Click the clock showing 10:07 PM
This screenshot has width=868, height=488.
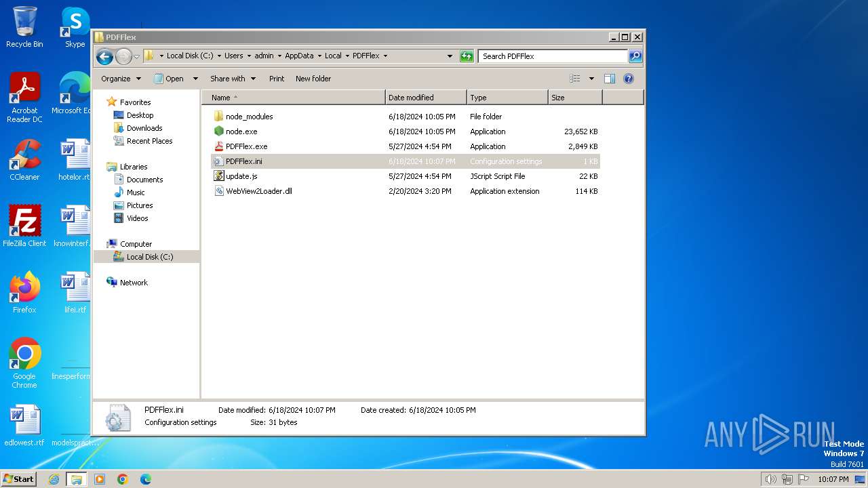(x=833, y=479)
